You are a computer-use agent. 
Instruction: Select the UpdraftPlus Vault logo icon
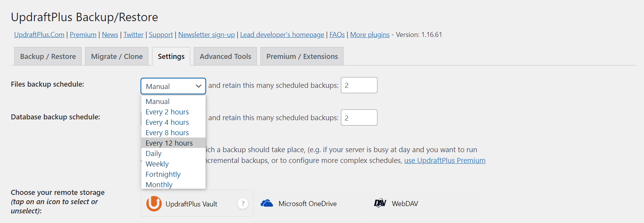(x=154, y=203)
